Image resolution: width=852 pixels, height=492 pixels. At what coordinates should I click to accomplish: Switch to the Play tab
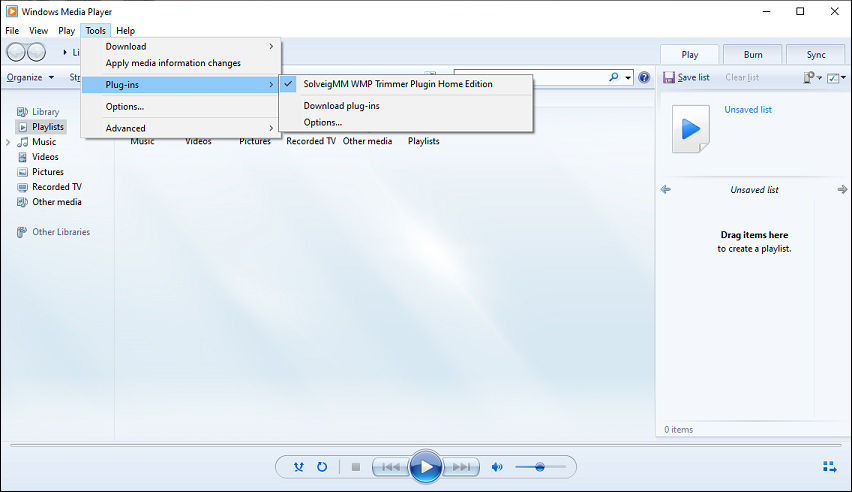coord(690,54)
